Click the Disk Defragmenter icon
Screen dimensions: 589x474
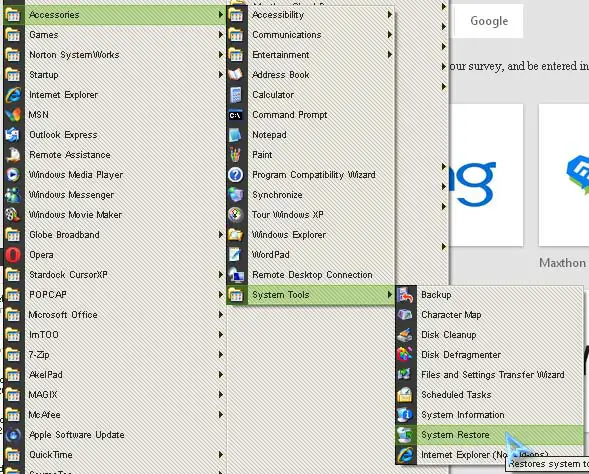pos(405,355)
